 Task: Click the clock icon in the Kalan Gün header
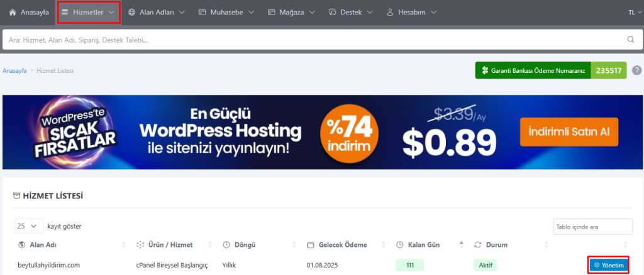pyautogui.click(x=399, y=245)
